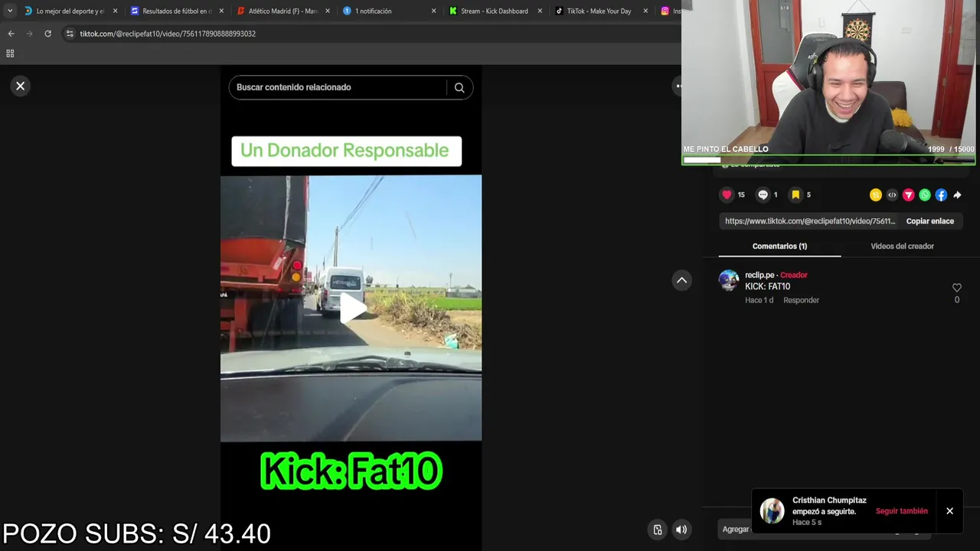Click 'Copiar enlace' button
980x551 pixels.
click(x=930, y=221)
